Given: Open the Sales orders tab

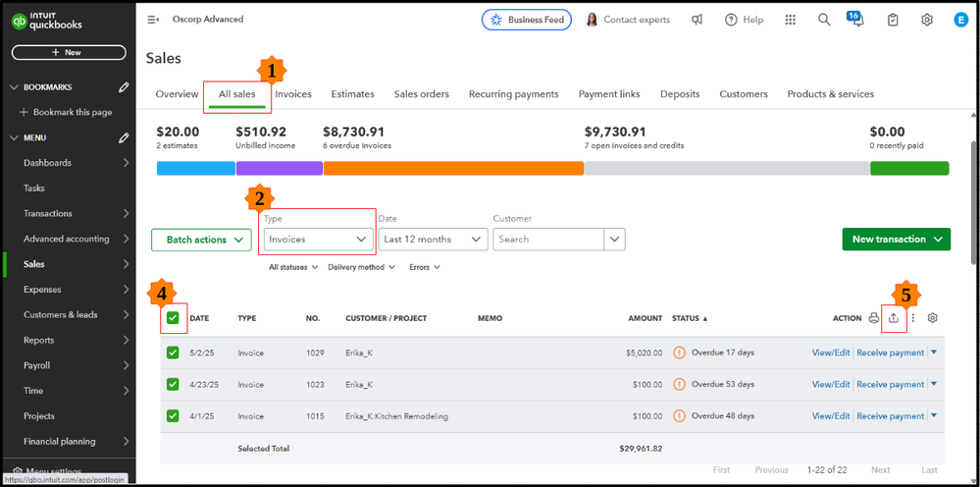Looking at the screenshot, I should [421, 94].
